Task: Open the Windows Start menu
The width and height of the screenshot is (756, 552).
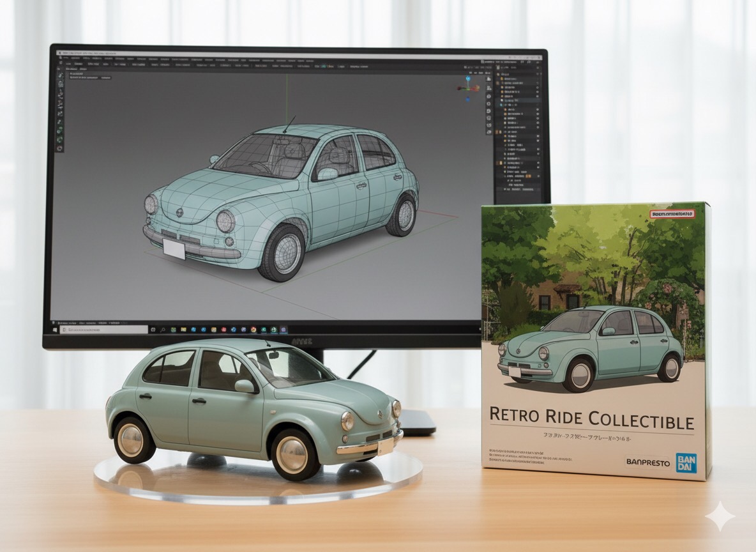Action: pyautogui.click(x=55, y=330)
